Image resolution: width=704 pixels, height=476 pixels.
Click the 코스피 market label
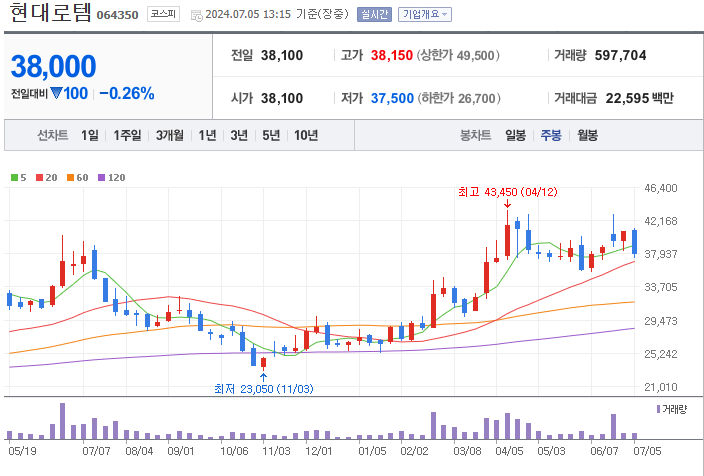tap(163, 14)
